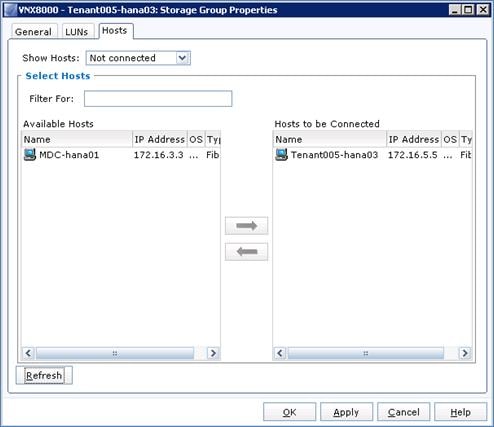This screenshot has width=494, height=427.
Task: Click the Refresh button
Action: point(44,375)
